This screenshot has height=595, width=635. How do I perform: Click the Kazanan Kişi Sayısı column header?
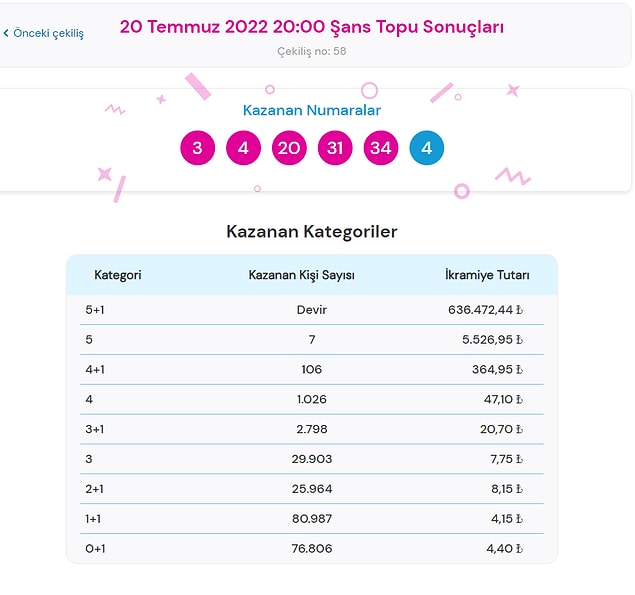pos(301,275)
